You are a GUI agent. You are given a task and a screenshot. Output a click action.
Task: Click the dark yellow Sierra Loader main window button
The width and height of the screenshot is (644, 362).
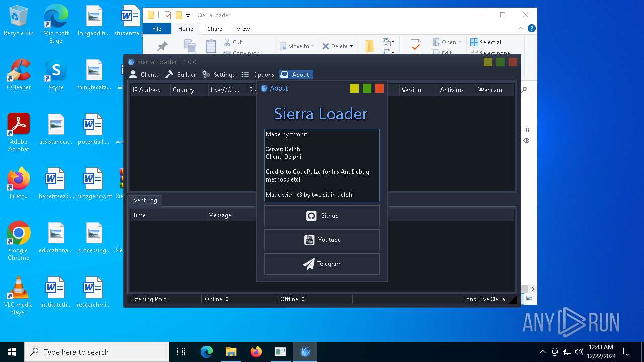pos(488,62)
